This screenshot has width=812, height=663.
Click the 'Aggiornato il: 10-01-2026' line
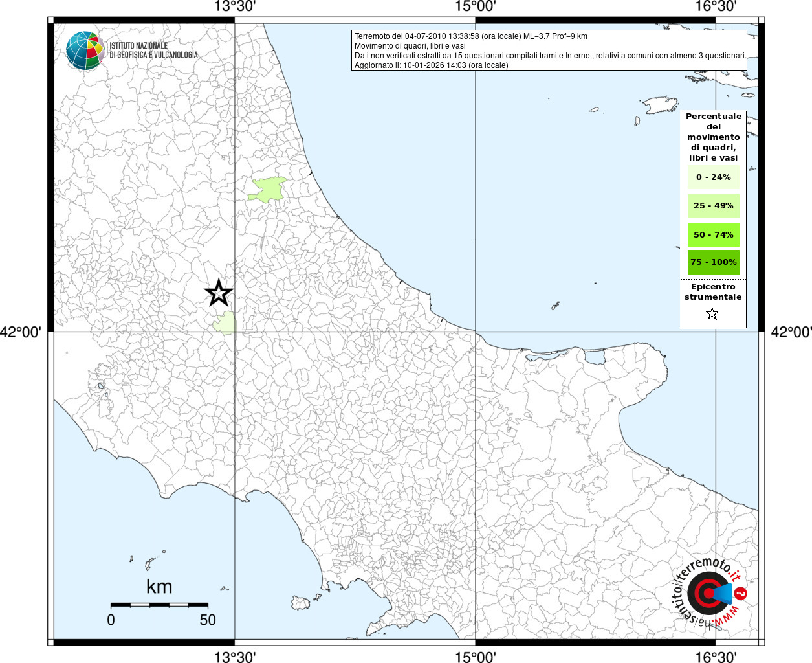tap(432, 65)
